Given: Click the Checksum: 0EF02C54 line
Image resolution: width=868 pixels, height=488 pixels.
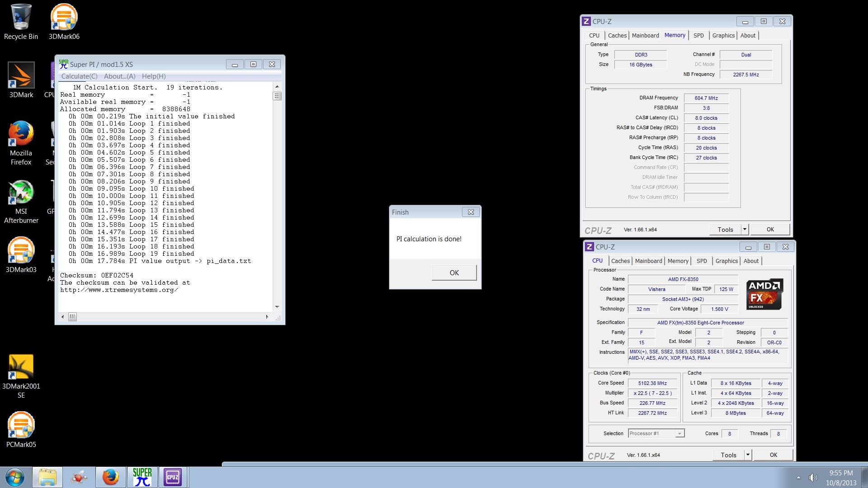Looking at the screenshot, I should pos(97,275).
